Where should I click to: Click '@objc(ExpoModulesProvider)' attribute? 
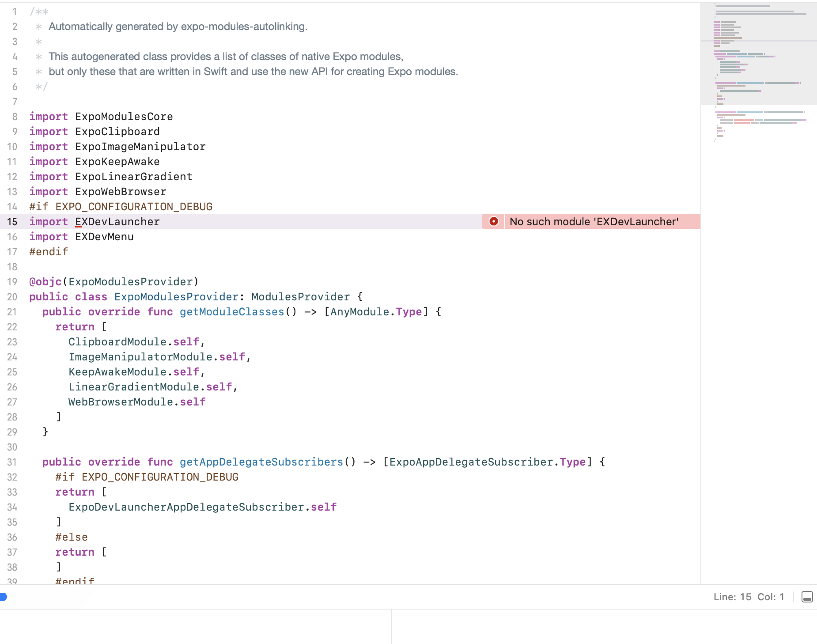[114, 282]
